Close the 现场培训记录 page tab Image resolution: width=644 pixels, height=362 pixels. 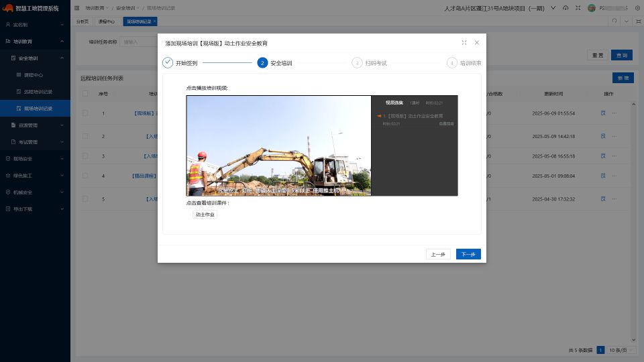tap(154, 21)
